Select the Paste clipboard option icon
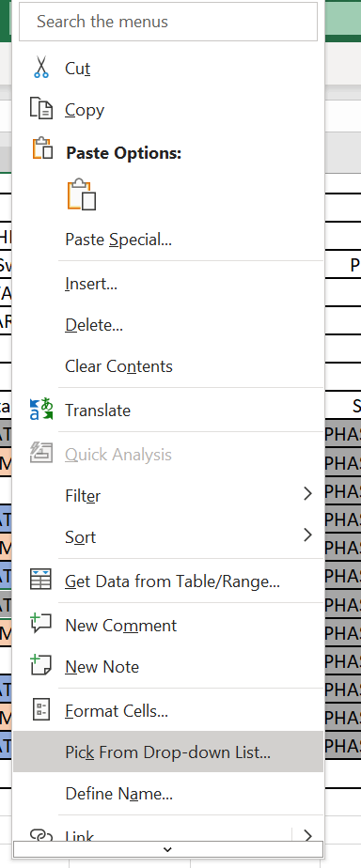This screenshot has height=868, width=361. click(82, 194)
